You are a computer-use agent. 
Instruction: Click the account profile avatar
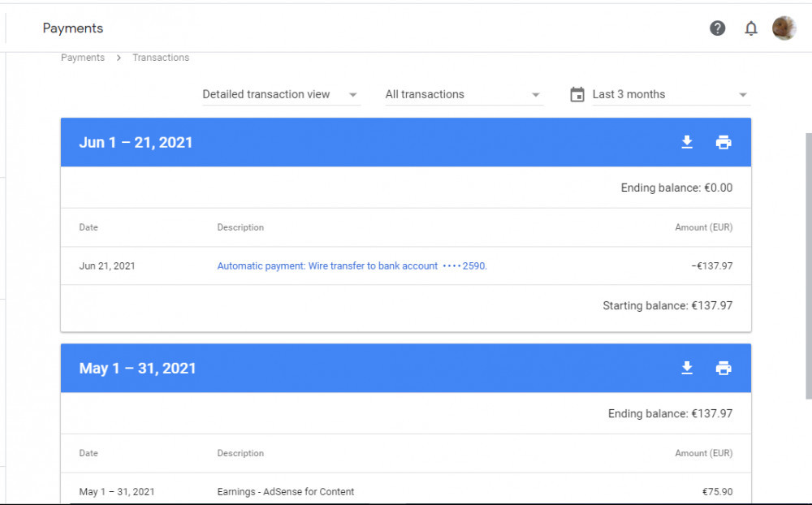point(784,28)
